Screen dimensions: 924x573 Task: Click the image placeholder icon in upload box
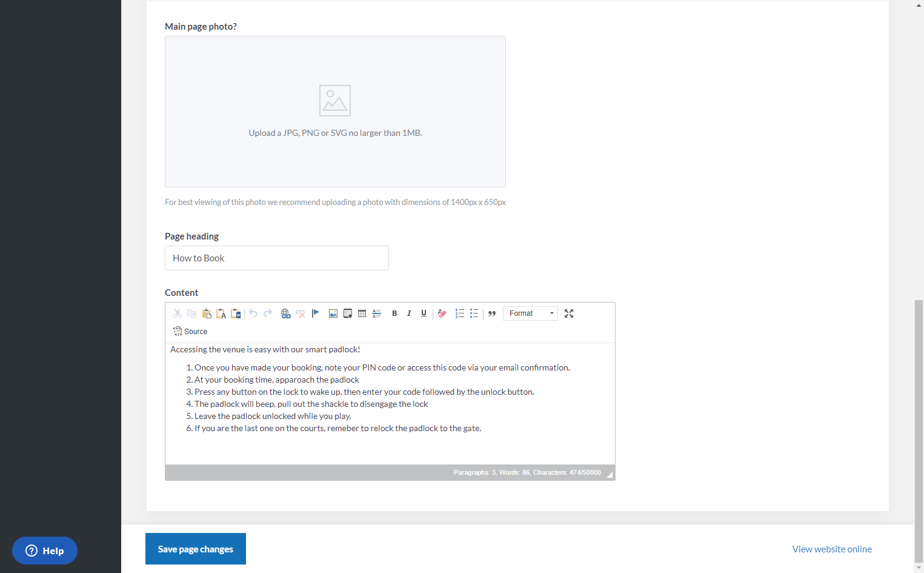(x=335, y=101)
